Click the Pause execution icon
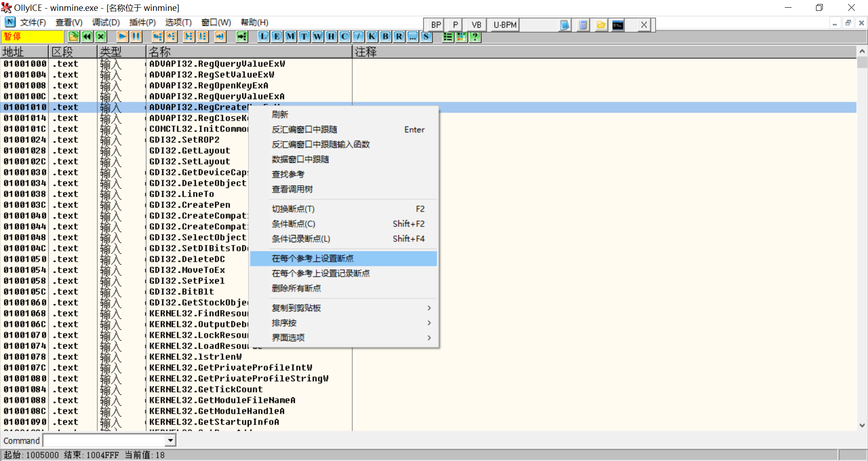Viewport: 868px width, 461px height. 136,37
